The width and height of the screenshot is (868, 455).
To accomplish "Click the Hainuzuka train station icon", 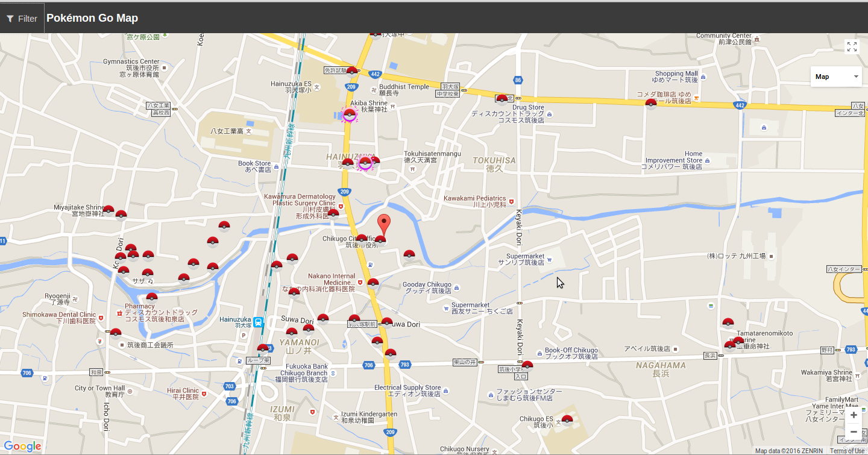I will point(259,322).
